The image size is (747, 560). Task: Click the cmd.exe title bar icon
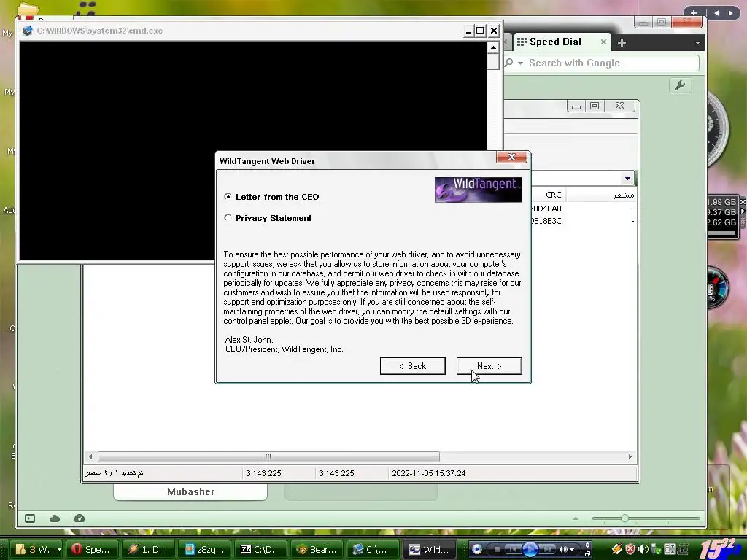(x=28, y=31)
